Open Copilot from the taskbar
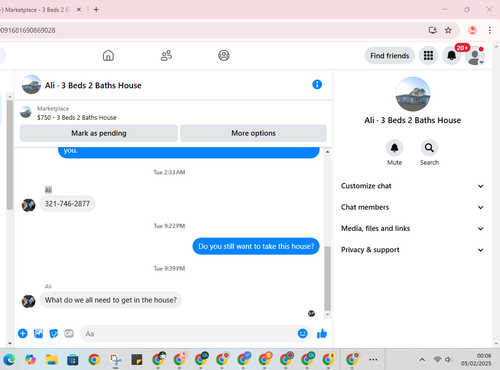Image resolution: width=500 pixels, height=370 pixels. pos(30,360)
